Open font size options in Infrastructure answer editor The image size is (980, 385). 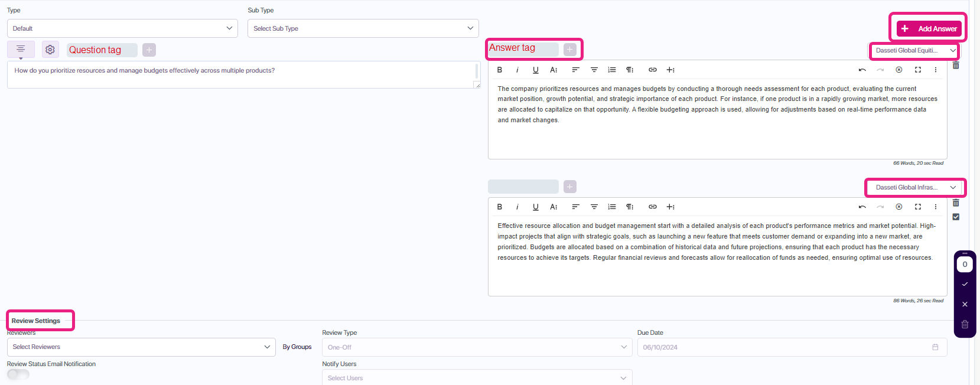pyautogui.click(x=554, y=207)
